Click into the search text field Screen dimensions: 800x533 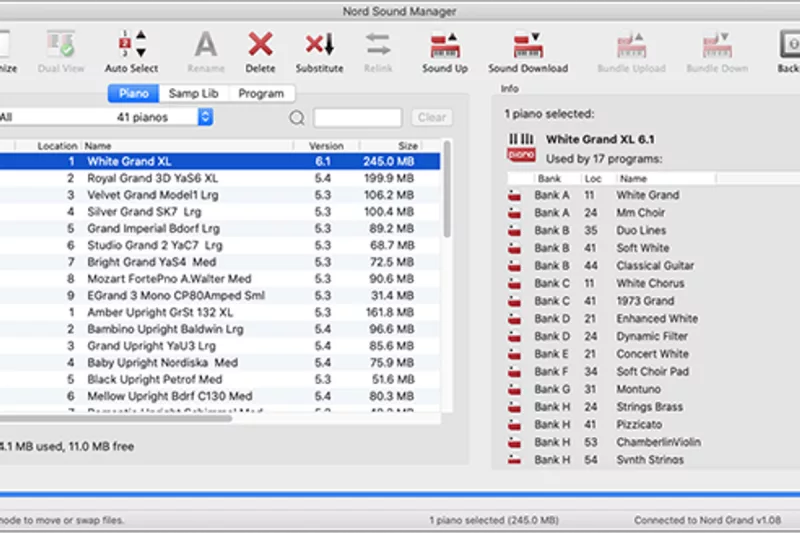coord(357,118)
